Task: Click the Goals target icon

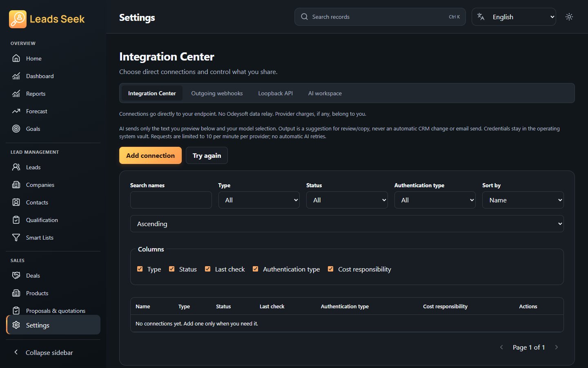Action: pyautogui.click(x=16, y=129)
